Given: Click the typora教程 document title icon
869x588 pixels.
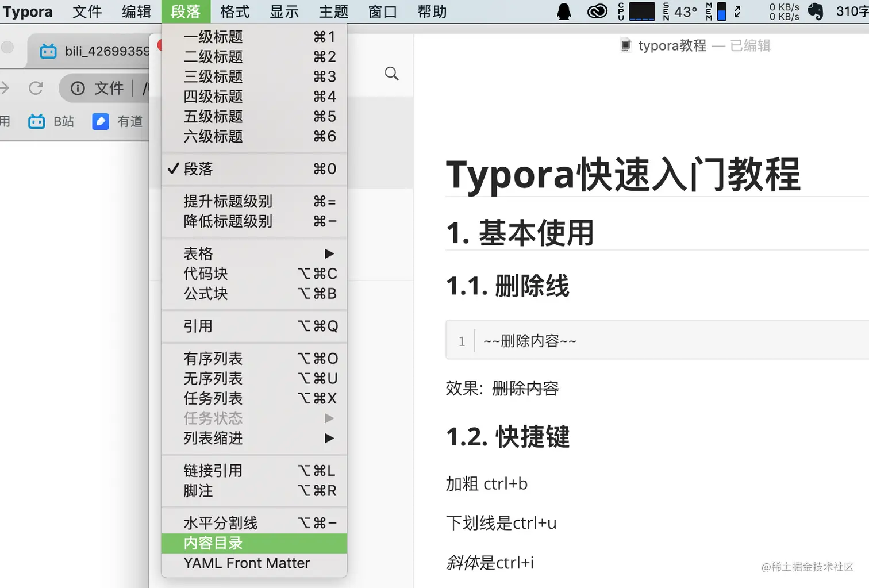Looking at the screenshot, I should (626, 45).
